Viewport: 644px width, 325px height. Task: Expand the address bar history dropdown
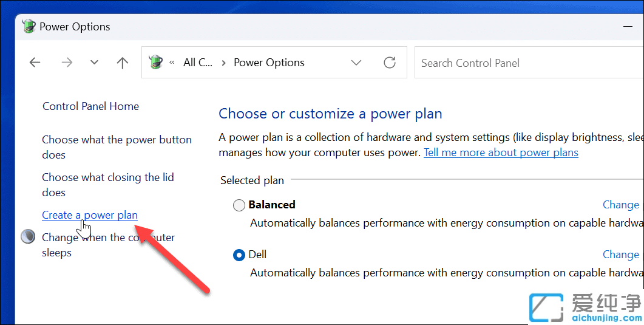click(x=356, y=63)
